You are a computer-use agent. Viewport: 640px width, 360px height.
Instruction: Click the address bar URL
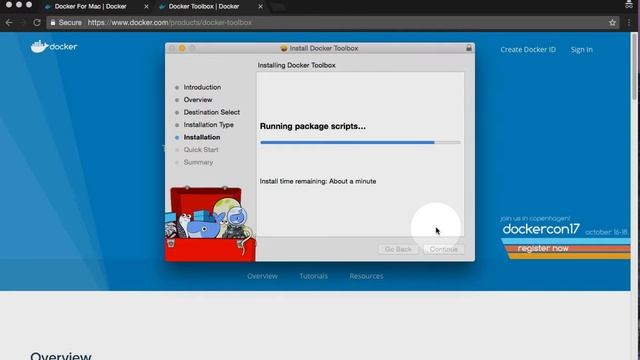coord(169,22)
